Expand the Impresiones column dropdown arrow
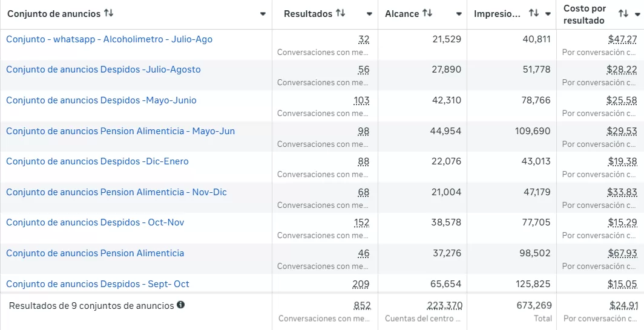Screen dimensions: 644x330 click(x=548, y=14)
